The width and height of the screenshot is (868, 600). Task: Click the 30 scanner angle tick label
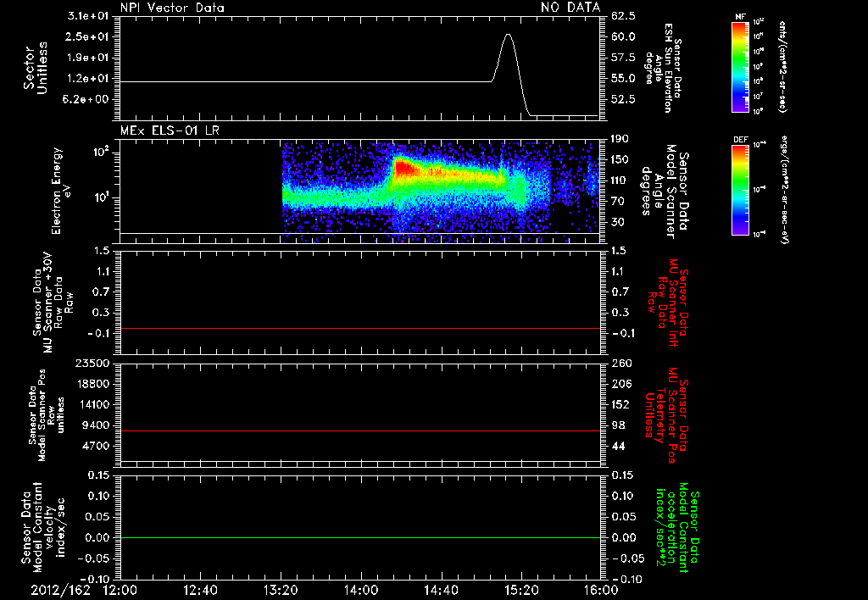(x=617, y=223)
